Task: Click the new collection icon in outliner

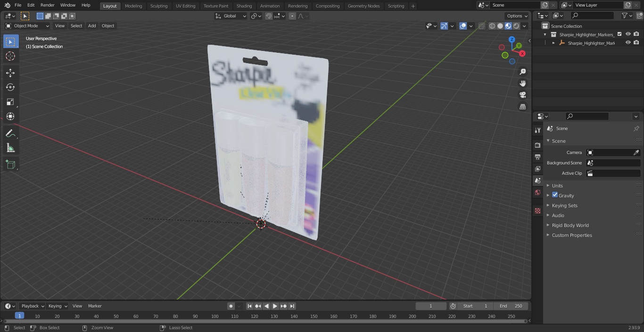Action: point(639,16)
